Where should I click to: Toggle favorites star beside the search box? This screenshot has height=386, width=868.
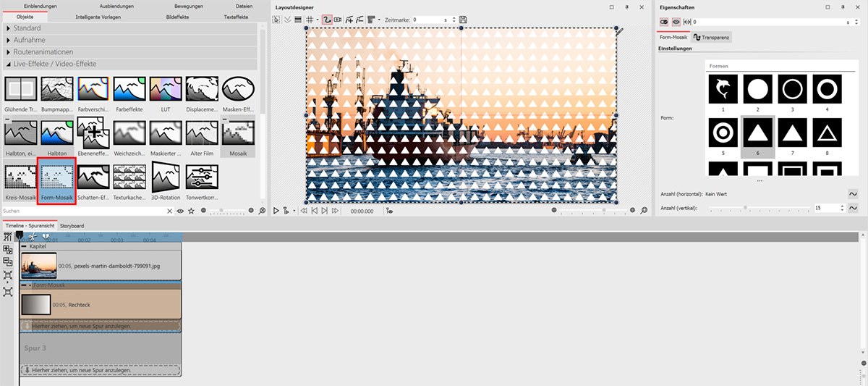click(191, 211)
